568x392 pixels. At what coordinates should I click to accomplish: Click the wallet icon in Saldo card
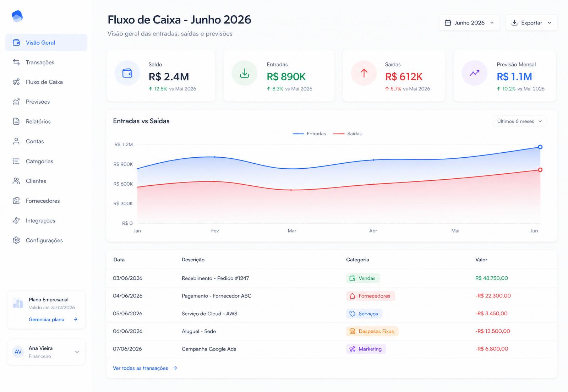coord(127,73)
